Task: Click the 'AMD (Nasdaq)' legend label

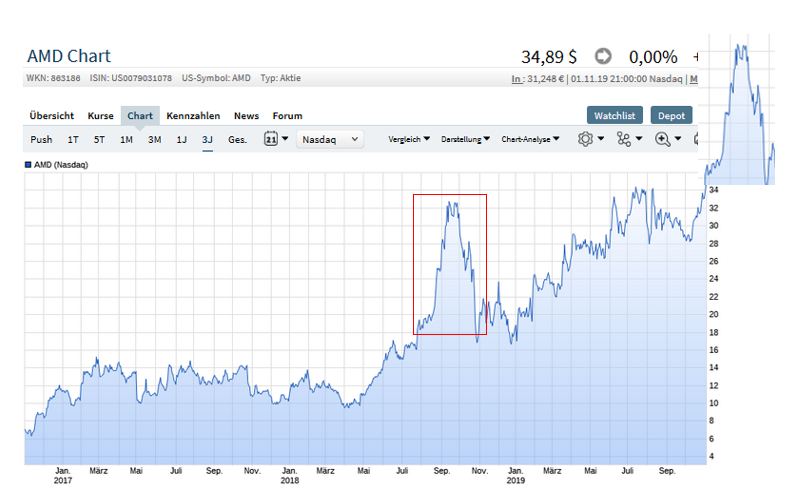Action: click(61, 165)
